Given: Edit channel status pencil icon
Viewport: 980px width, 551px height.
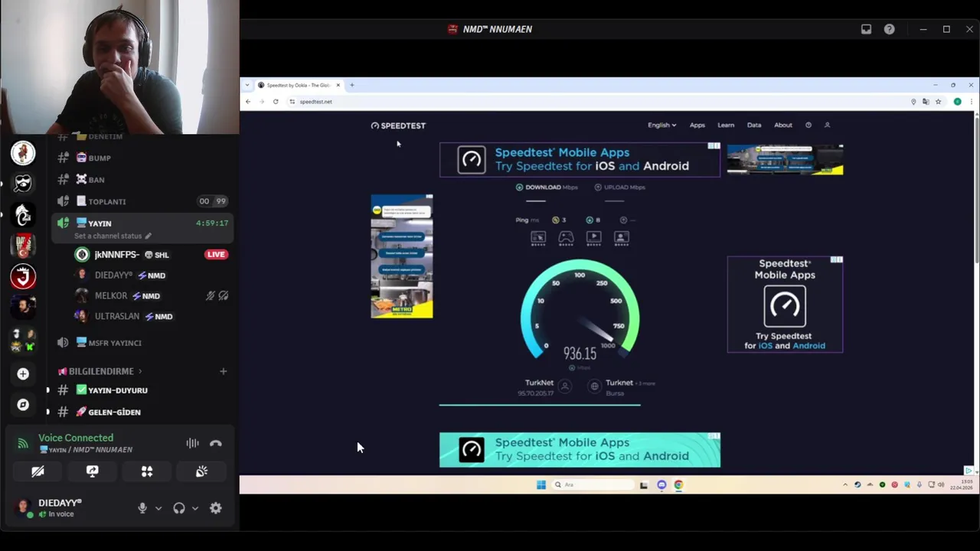Looking at the screenshot, I should tap(148, 236).
